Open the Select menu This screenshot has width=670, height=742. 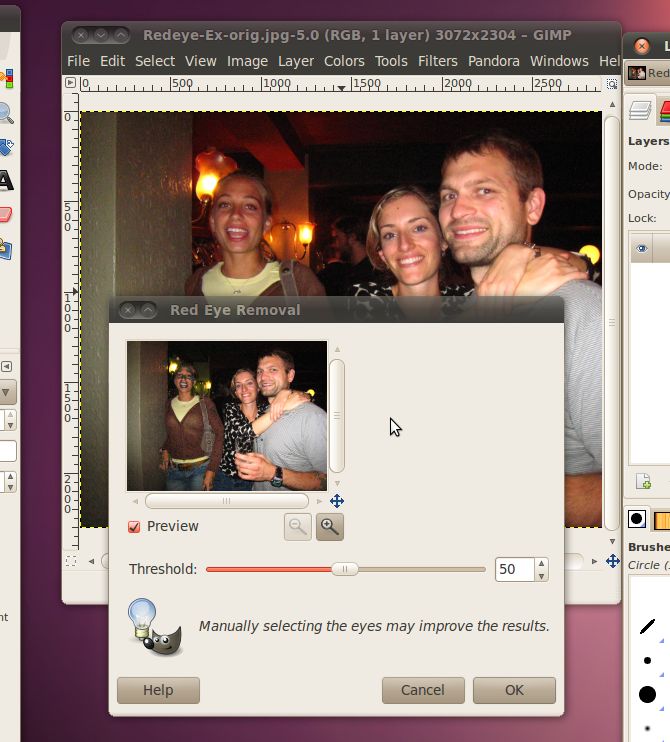(155, 61)
